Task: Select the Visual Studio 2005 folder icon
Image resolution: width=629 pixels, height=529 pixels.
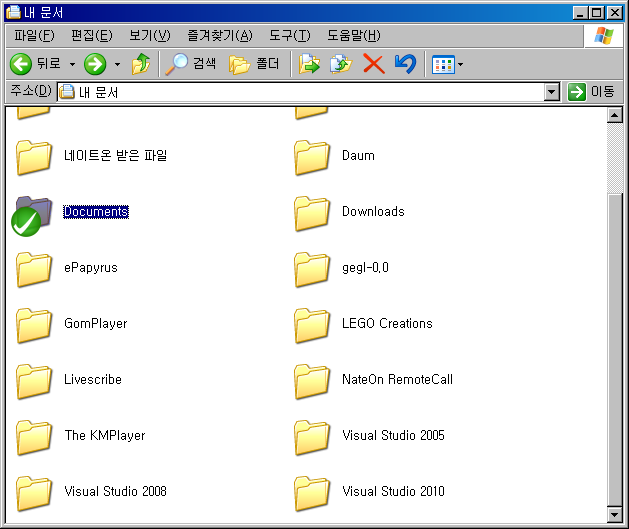Action: 312,437
